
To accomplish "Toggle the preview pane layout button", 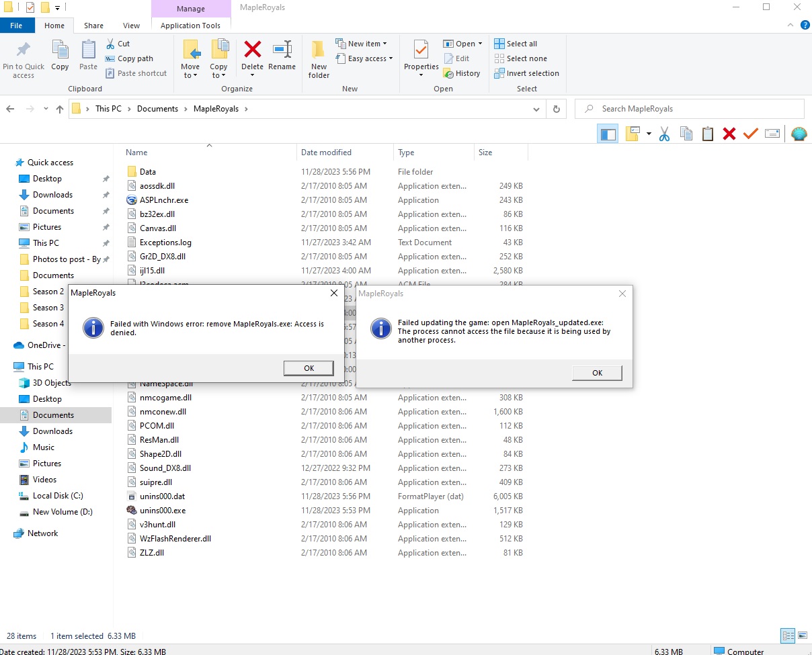I will pos(608,134).
